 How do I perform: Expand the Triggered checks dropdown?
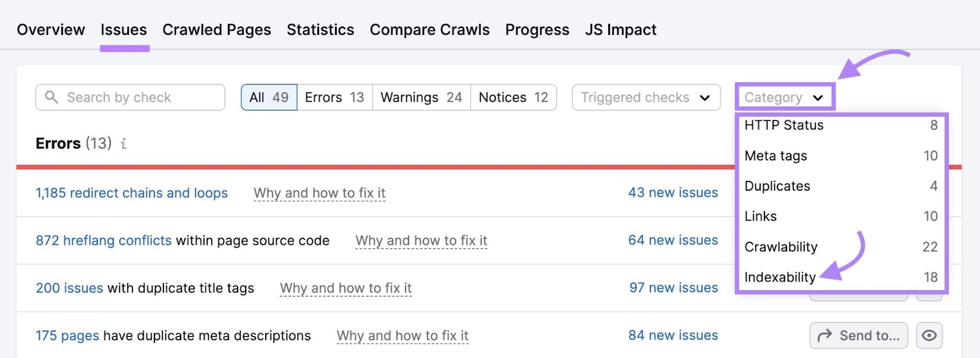[645, 97]
